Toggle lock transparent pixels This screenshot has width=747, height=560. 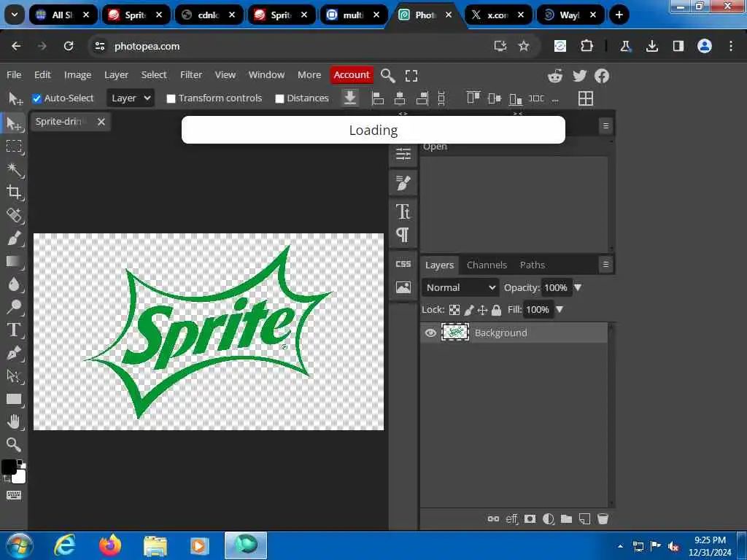click(454, 310)
